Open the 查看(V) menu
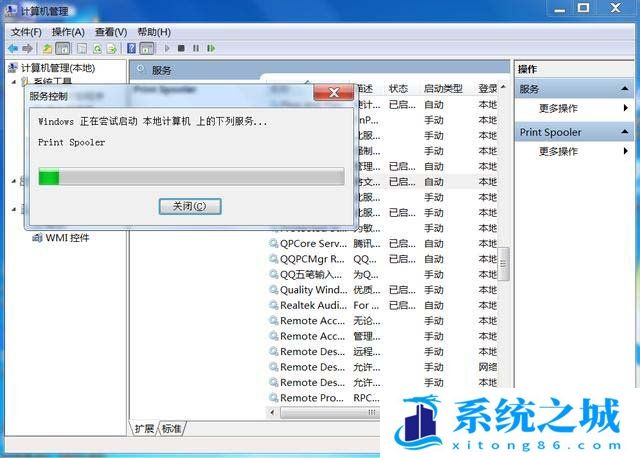Image resolution: width=640 pixels, height=458 pixels. pyautogui.click(x=110, y=32)
